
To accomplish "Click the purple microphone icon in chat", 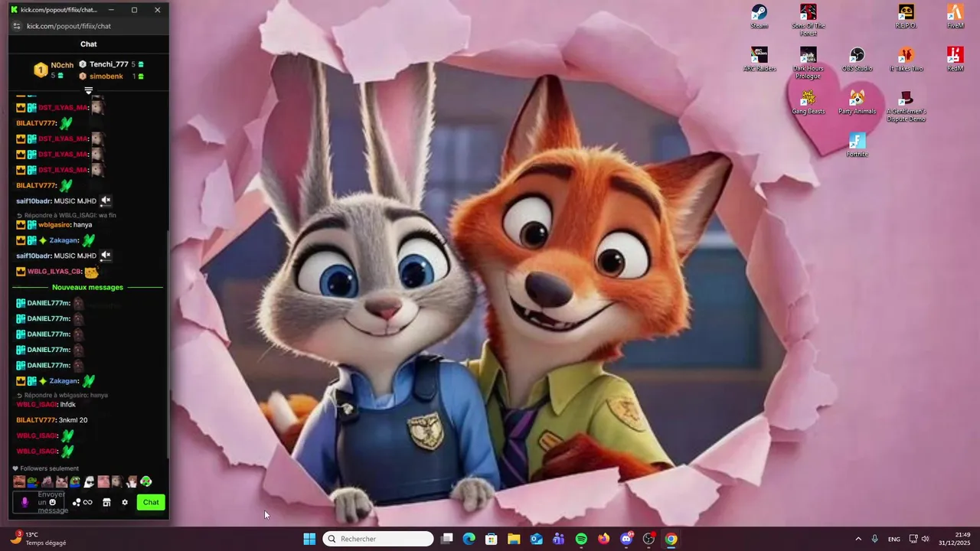I will coord(24,502).
